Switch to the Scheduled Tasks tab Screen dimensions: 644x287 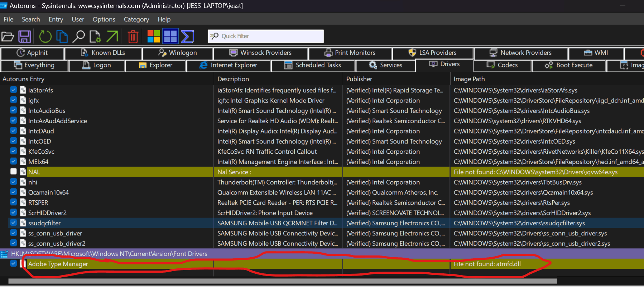[313, 65]
